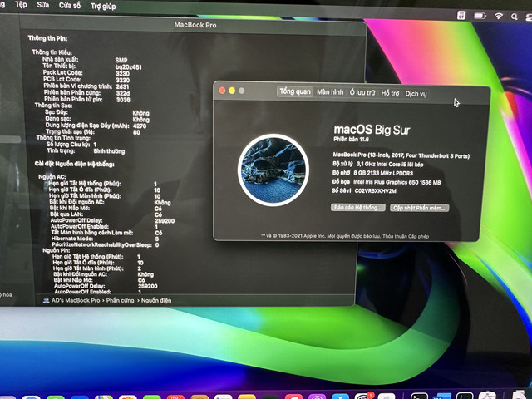532x399 pixels.
Task: Click the MacBook Pro window title
Action: 195,25
